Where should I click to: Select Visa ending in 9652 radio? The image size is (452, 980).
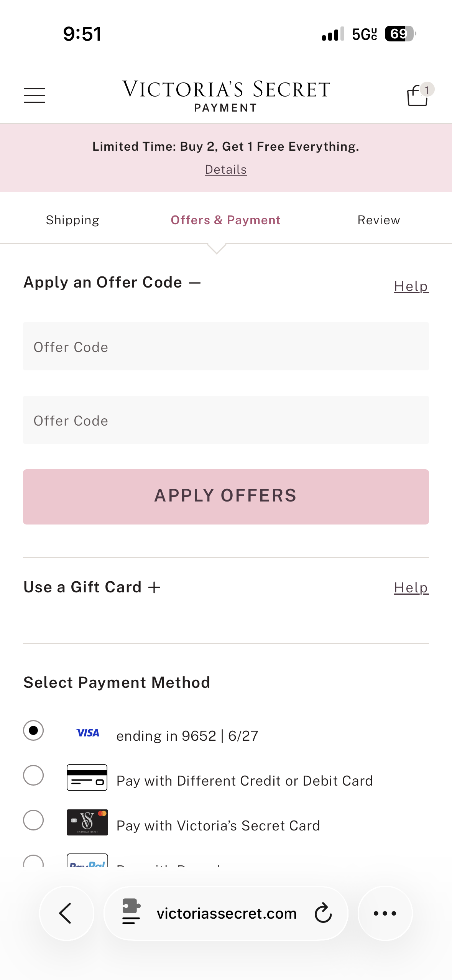(33, 730)
